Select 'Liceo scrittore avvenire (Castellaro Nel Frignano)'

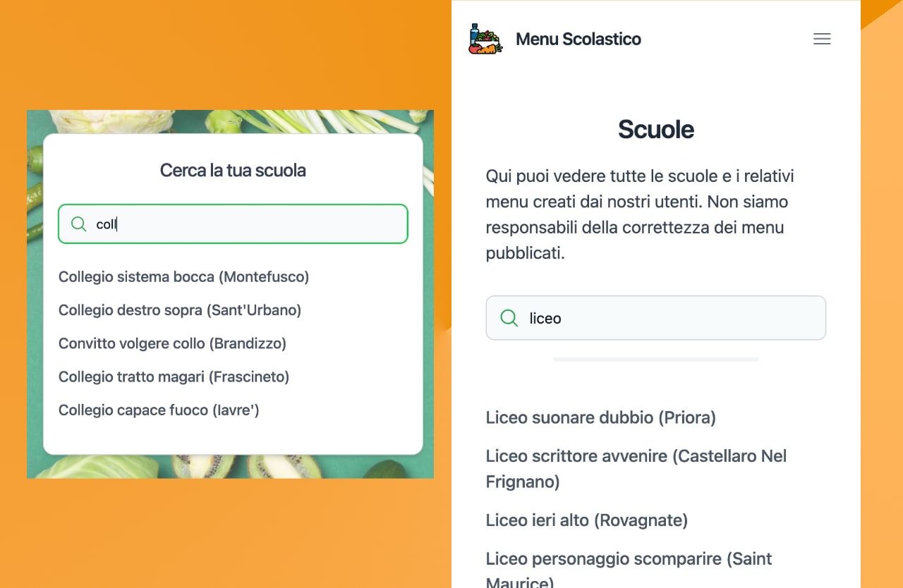pos(636,468)
